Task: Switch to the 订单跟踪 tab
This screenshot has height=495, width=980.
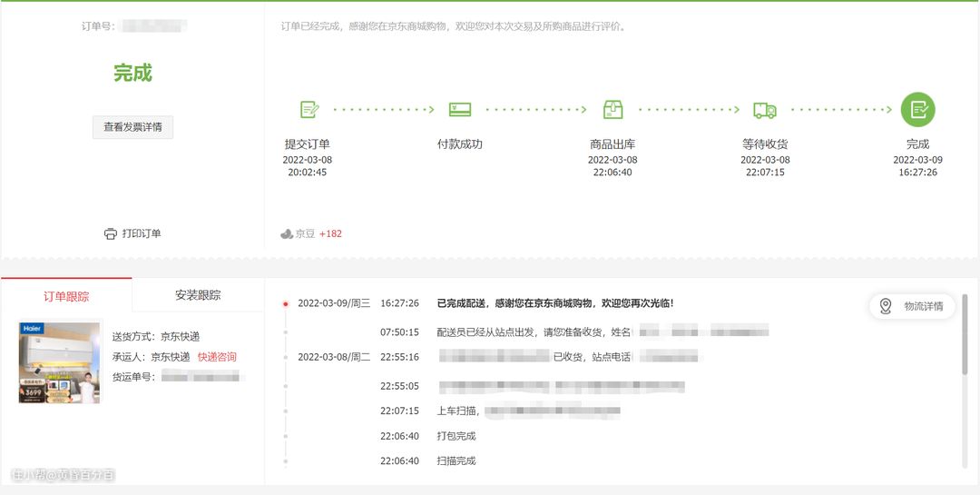Action: [x=66, y=296]
